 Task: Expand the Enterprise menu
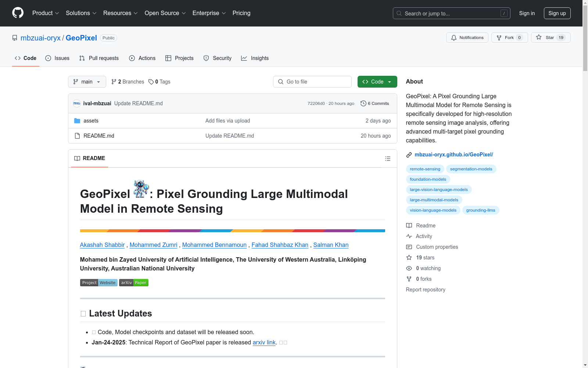tap(209, 13)
